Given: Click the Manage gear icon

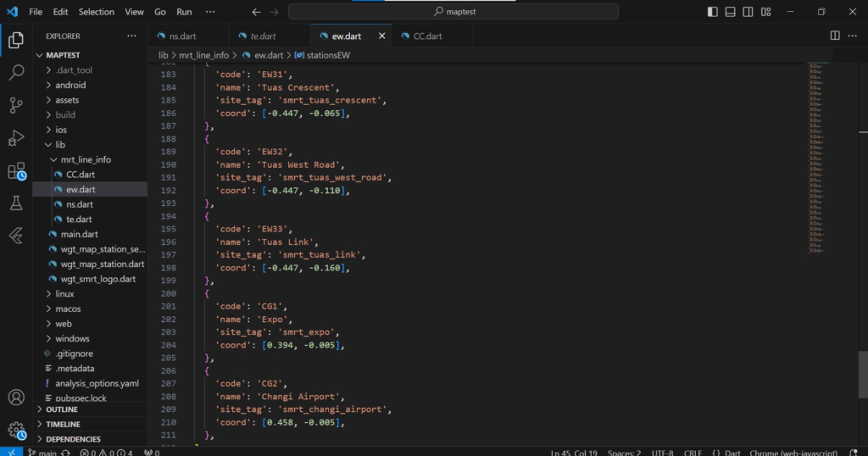Looking at the screenshot, I should click(16, 430).
